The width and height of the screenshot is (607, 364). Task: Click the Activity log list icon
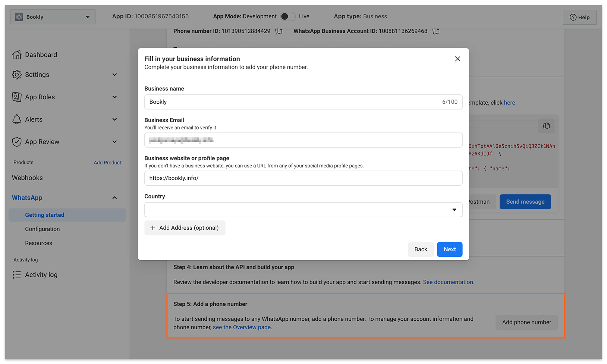point(17,275)
